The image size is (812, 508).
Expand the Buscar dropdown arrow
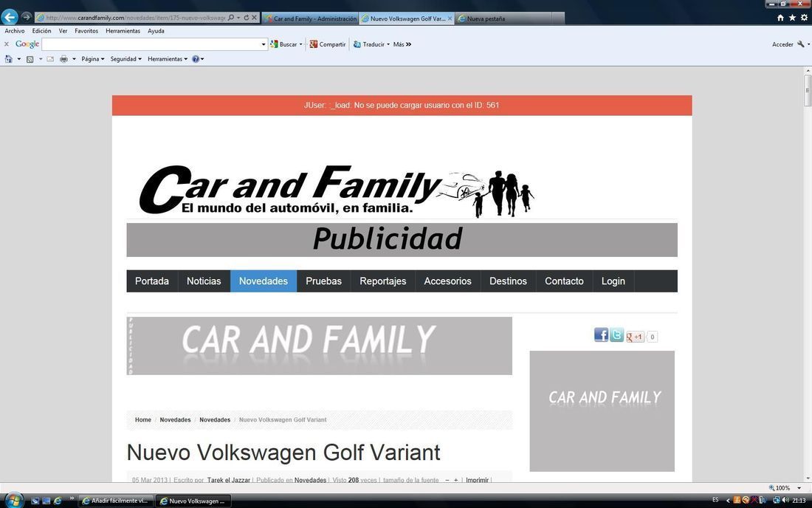pos(301,44)
